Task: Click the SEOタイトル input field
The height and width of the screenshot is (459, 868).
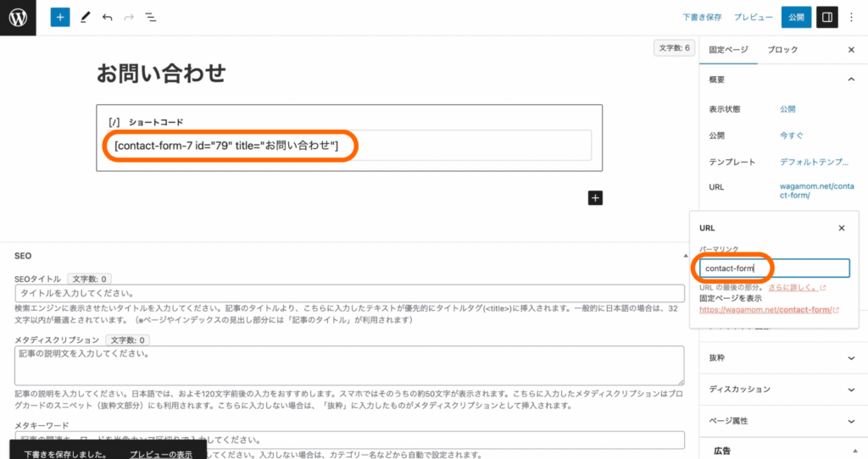Action: (349, 293)
